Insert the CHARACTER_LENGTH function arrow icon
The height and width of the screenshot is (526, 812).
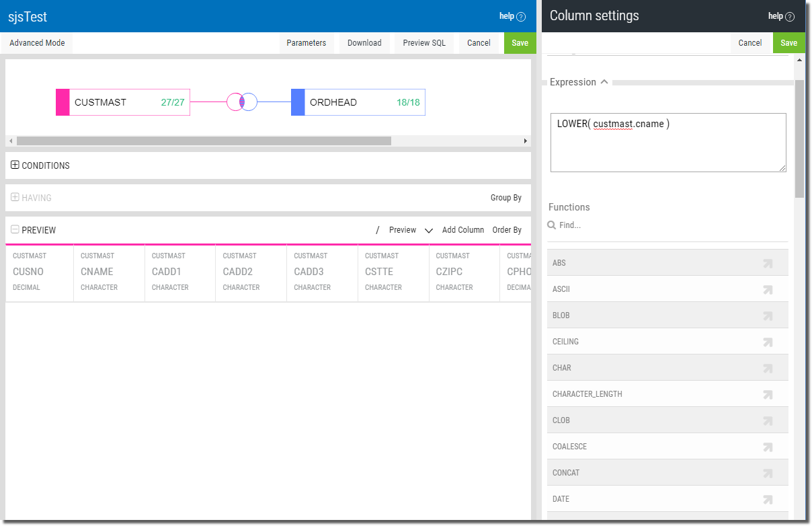coord(768,394)
